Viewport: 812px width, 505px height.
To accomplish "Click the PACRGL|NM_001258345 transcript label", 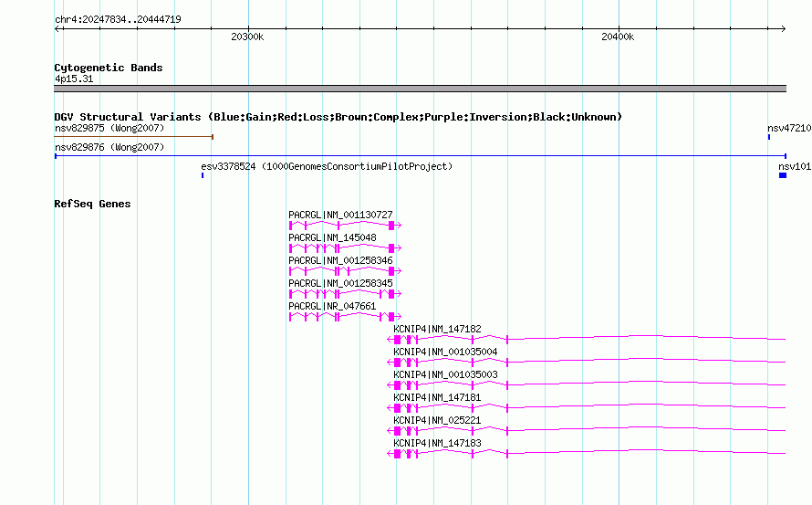I will click(340, 283).
